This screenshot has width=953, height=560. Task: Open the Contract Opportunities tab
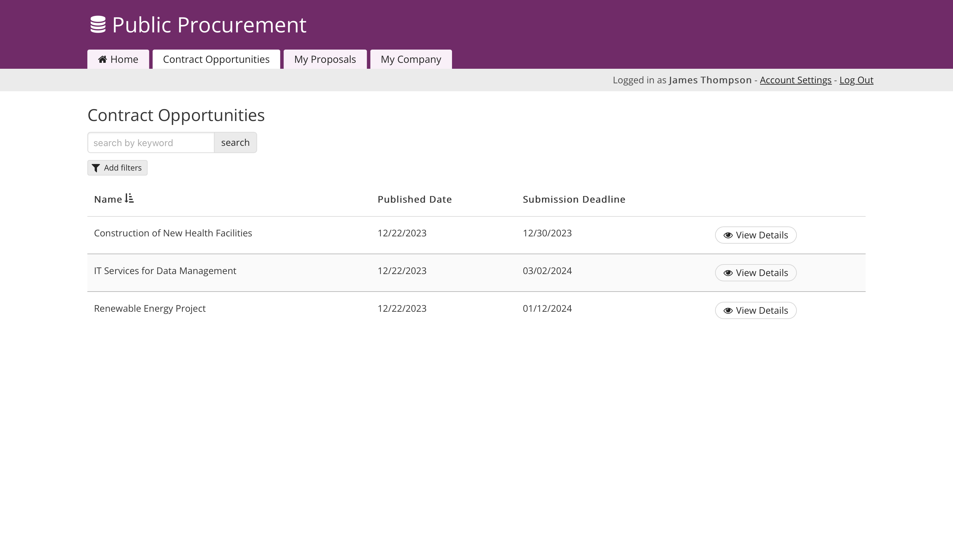click(216, 59)
